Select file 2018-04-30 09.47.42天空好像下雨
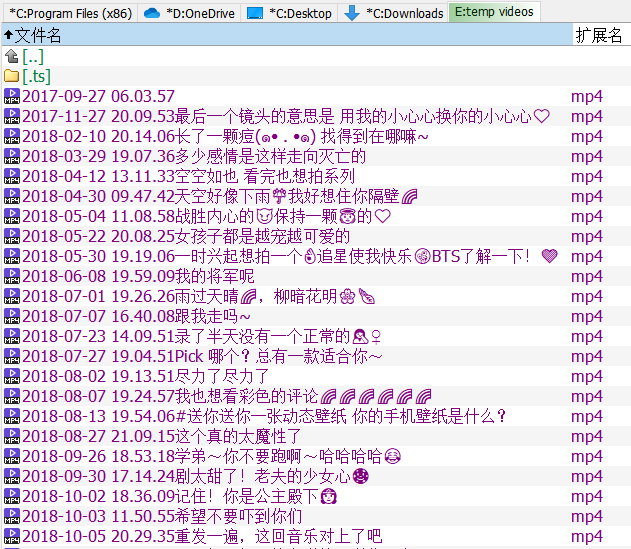Viewport: 631px width, 549px height. pyautogui.click(x=220, y=196)
